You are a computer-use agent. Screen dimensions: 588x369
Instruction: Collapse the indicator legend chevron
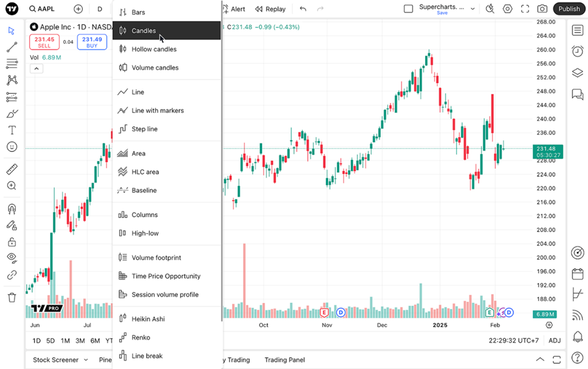point(37,68)
